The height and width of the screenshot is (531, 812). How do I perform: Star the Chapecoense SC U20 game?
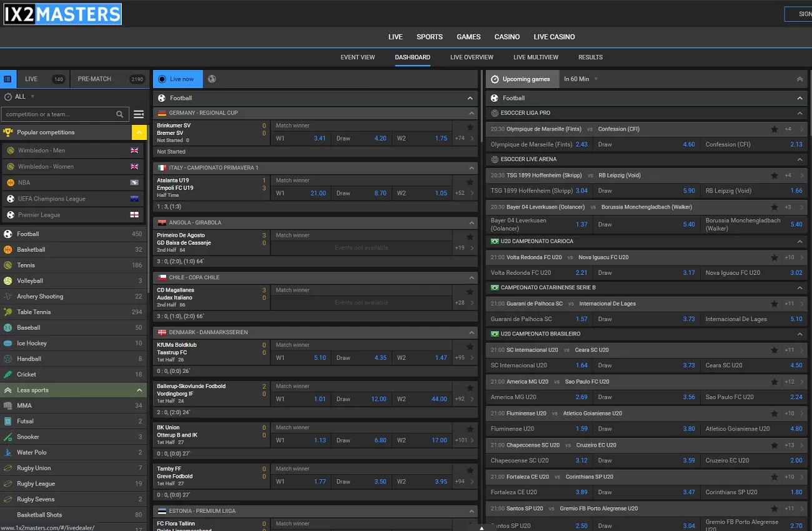(x=775, y=445)
